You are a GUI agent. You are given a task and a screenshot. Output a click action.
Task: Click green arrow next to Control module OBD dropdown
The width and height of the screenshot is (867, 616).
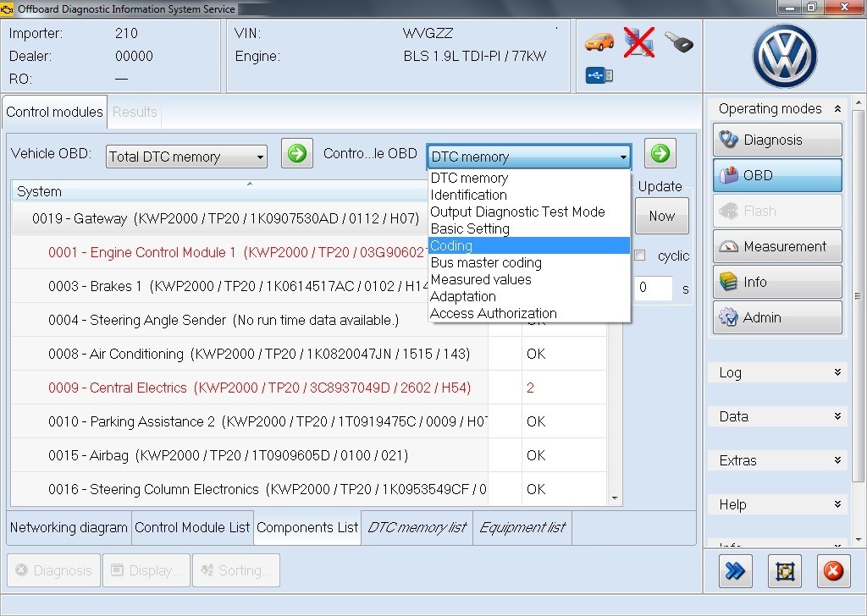pos(660,154)
